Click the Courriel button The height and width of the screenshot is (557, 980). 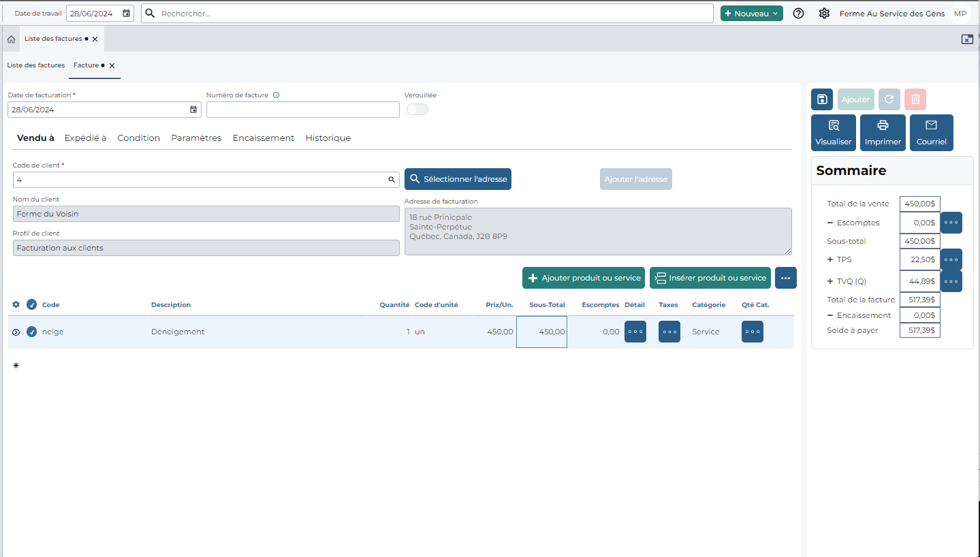[x=932, y=133]
